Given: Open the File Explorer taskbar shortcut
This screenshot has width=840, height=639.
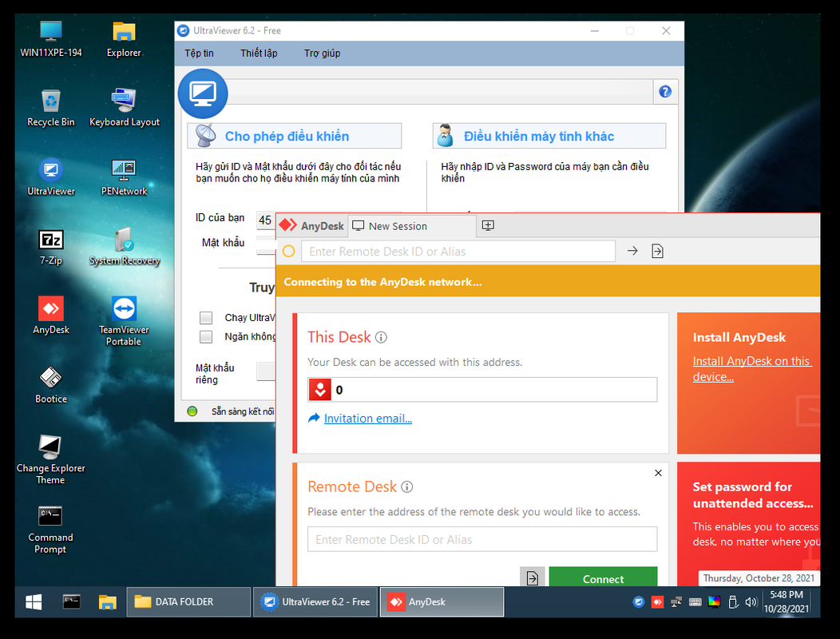Looking at the screenshot, I should tap(107, 602).
